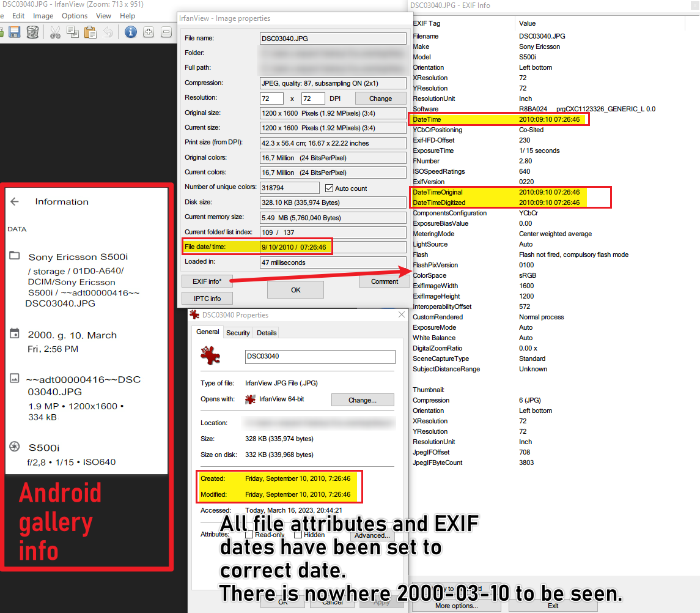Tap the camera shutter icon beside S500i
700x613 pixels.
click(15, 447)
